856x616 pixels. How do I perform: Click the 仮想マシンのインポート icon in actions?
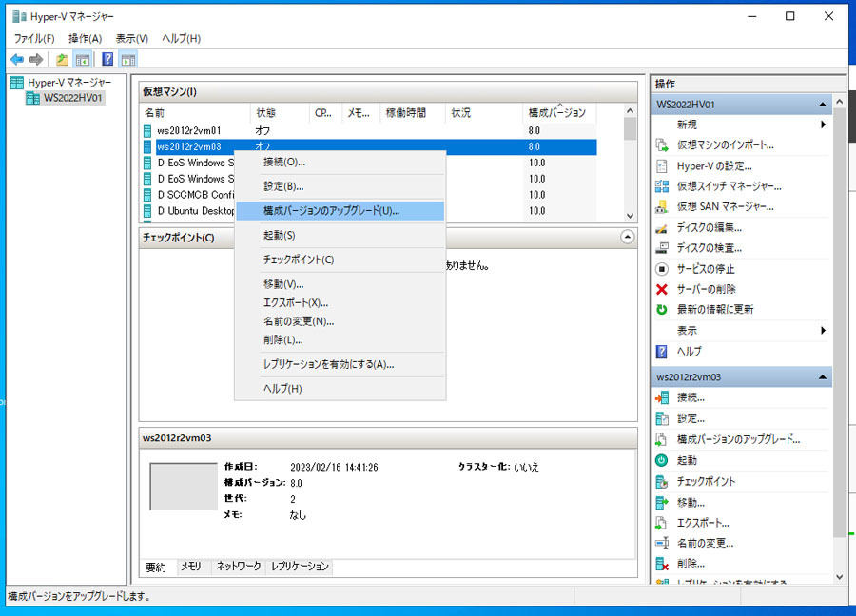662,145
